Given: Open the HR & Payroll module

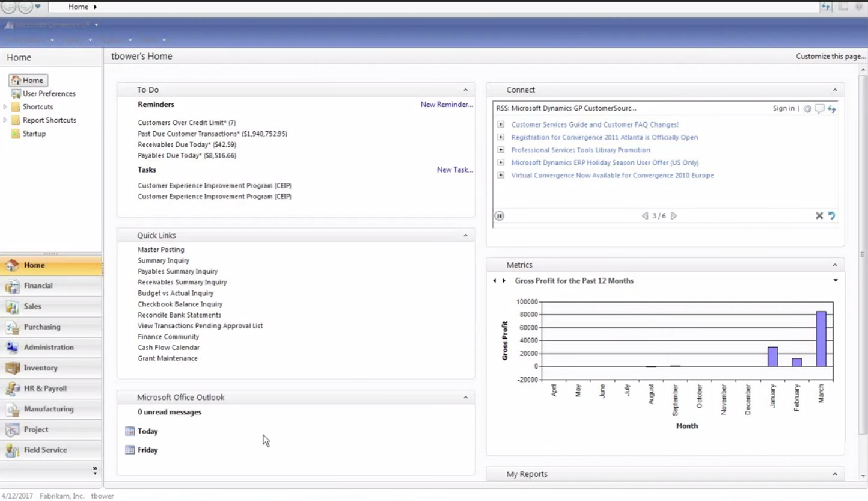Looking at the screenshot, I should click(x=46, y=389).
